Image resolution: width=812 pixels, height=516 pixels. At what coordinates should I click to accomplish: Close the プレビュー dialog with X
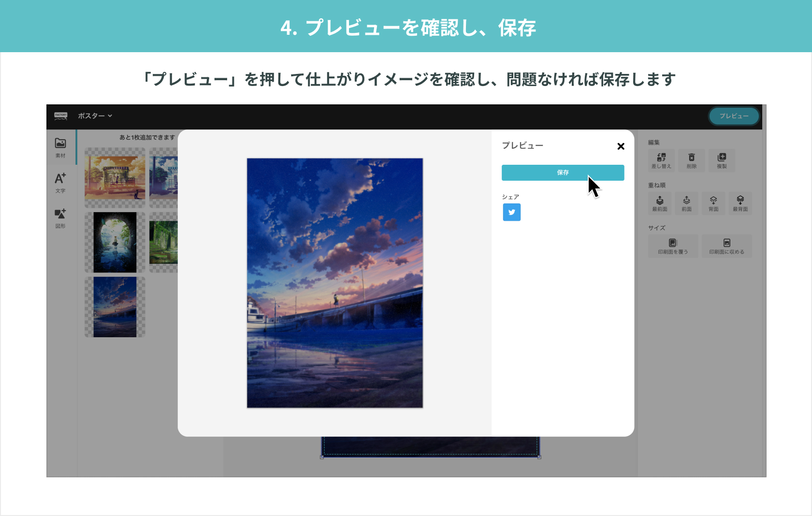[x=621, y=146]
